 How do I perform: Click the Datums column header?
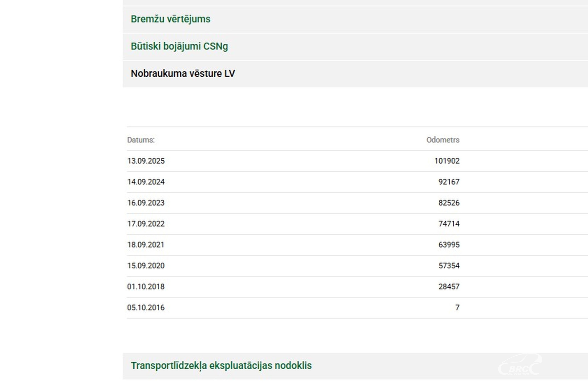[141, 140]
